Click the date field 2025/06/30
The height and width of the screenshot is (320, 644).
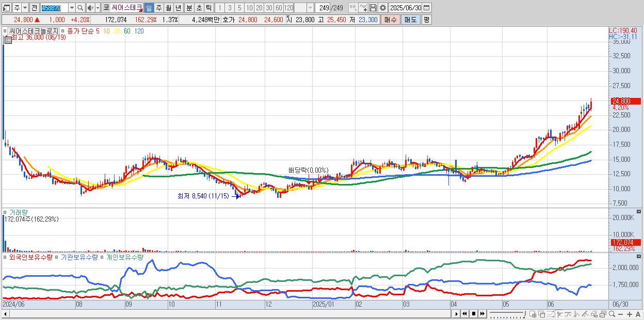tap(405, 8)
